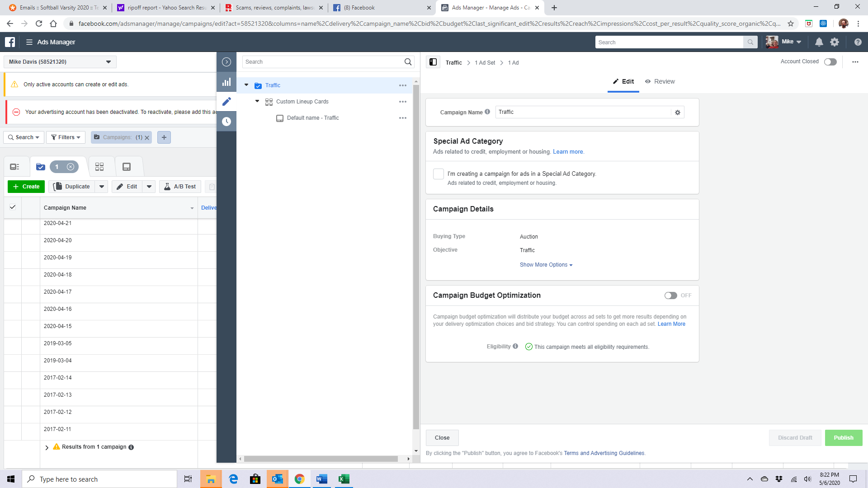The width and height of the screenshot is (868, 488).
Task: Click the top search bar magnifier button
Action: point(750,42)
